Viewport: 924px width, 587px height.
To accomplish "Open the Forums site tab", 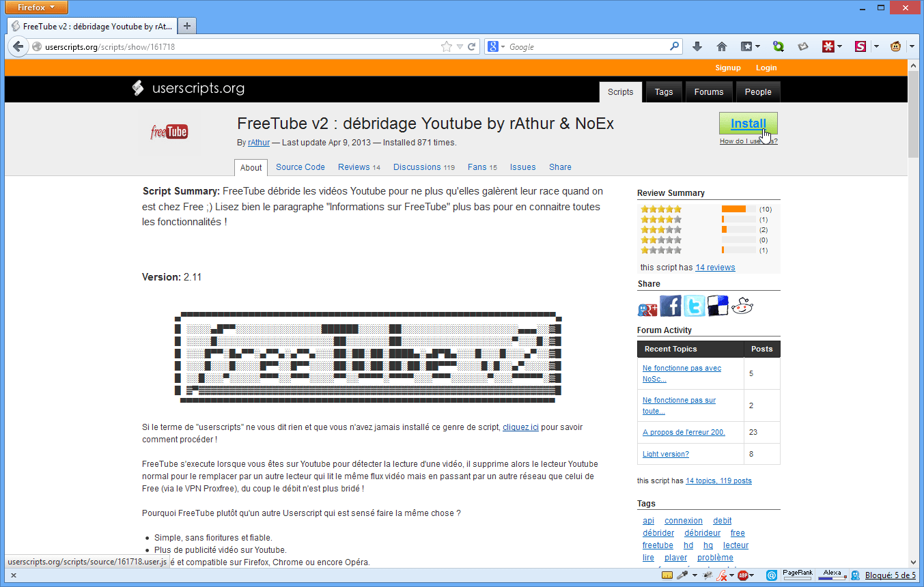I will pyautogui.click(x=709, y=92).
